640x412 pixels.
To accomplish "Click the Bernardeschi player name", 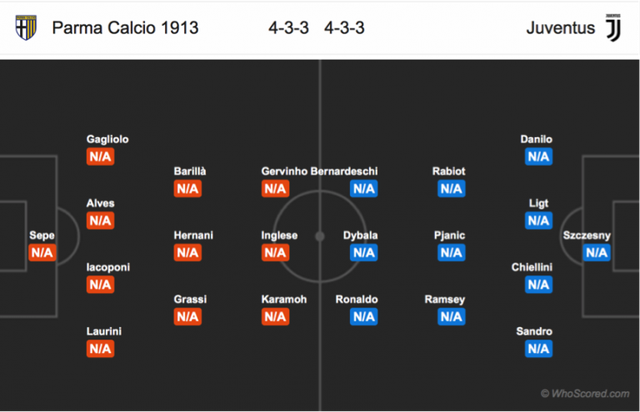I will [344, 171].
